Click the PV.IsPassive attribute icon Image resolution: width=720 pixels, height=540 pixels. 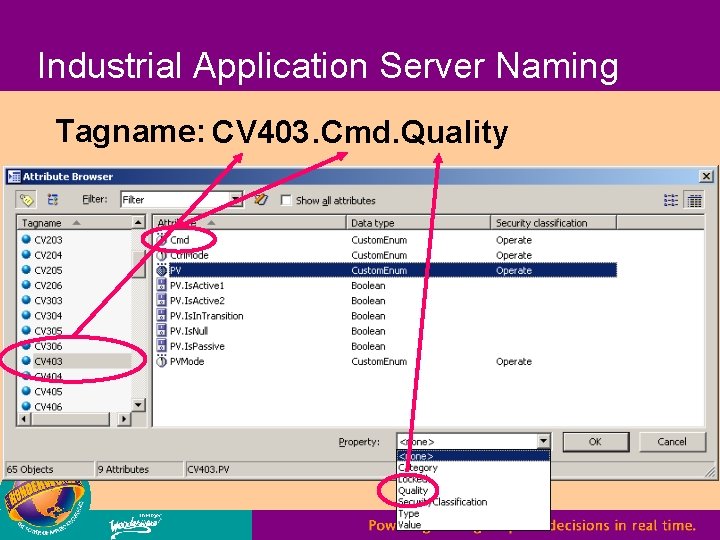pyautogui.click(x=161, y=345)
